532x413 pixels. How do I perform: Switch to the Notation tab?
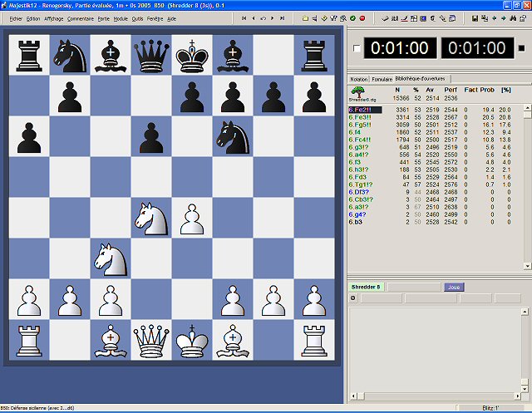point(358,78)
